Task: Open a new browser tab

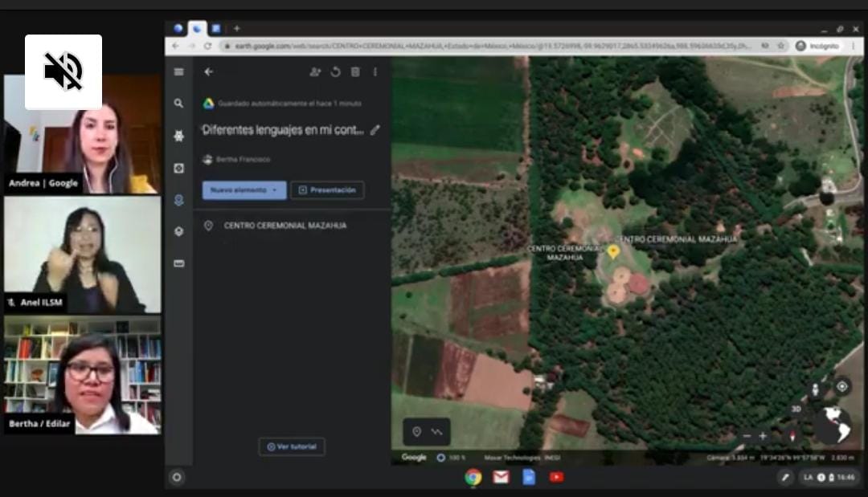Action: [x=236, y=28]
